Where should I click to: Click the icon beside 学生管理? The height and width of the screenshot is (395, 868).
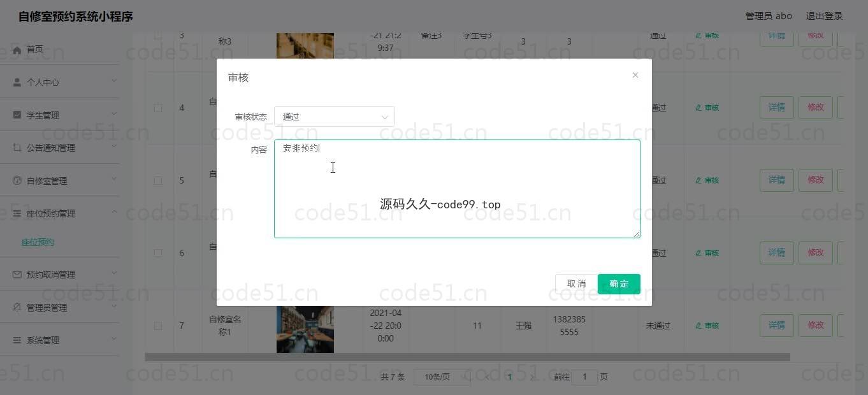[17, 115]
